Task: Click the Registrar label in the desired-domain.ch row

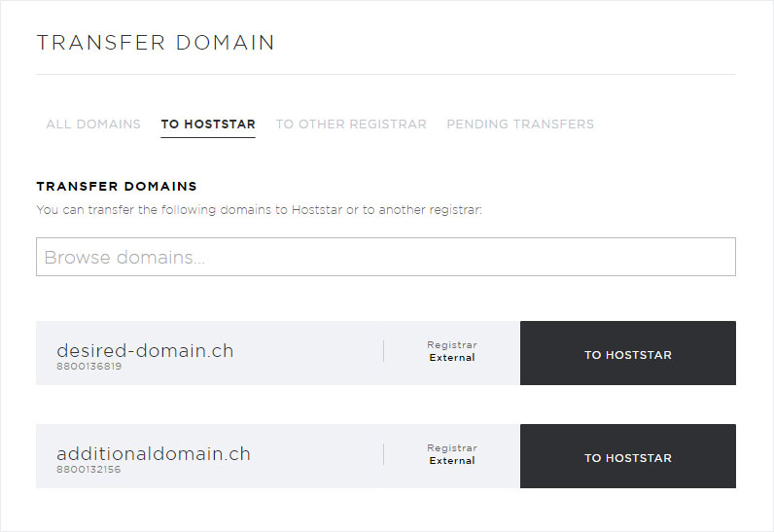Action: click(452, 345)
